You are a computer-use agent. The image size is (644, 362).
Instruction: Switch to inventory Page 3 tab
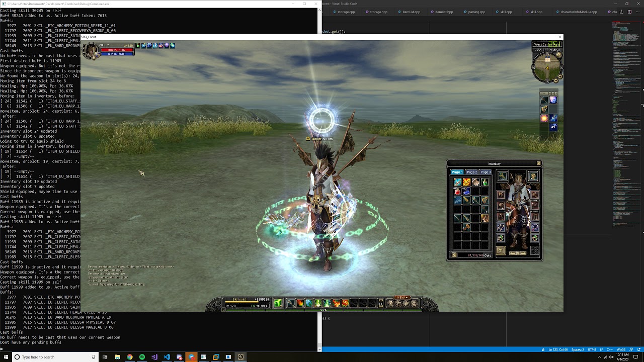coord(486,172)
